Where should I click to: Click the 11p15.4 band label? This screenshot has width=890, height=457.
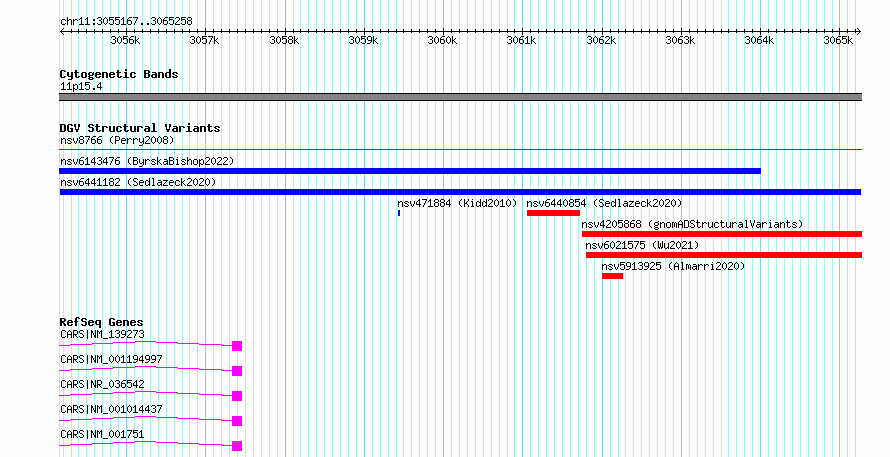pyautogui.click(x=81, y=87)
